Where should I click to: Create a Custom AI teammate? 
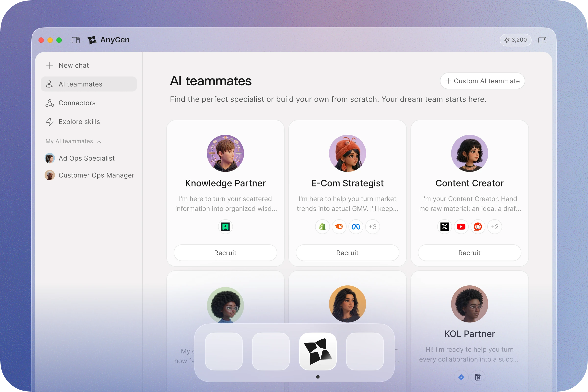tap(482, 81)
